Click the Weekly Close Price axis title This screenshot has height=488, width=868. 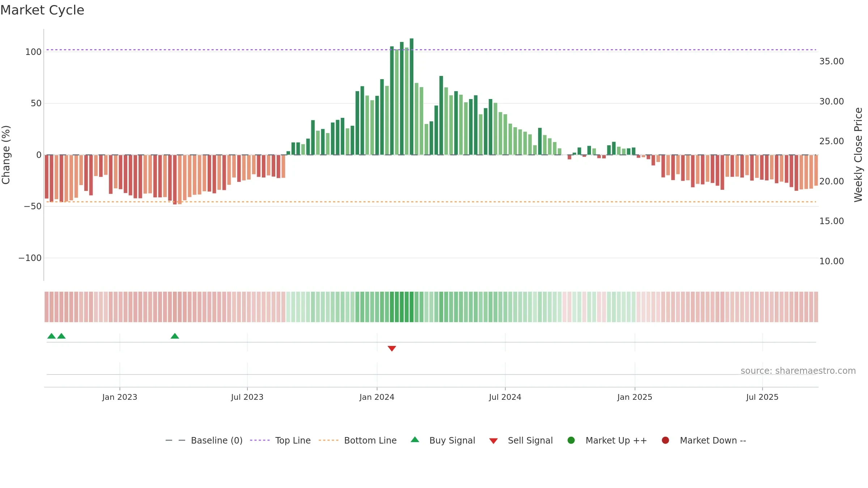pyautogui.click(x=858, y=155)
